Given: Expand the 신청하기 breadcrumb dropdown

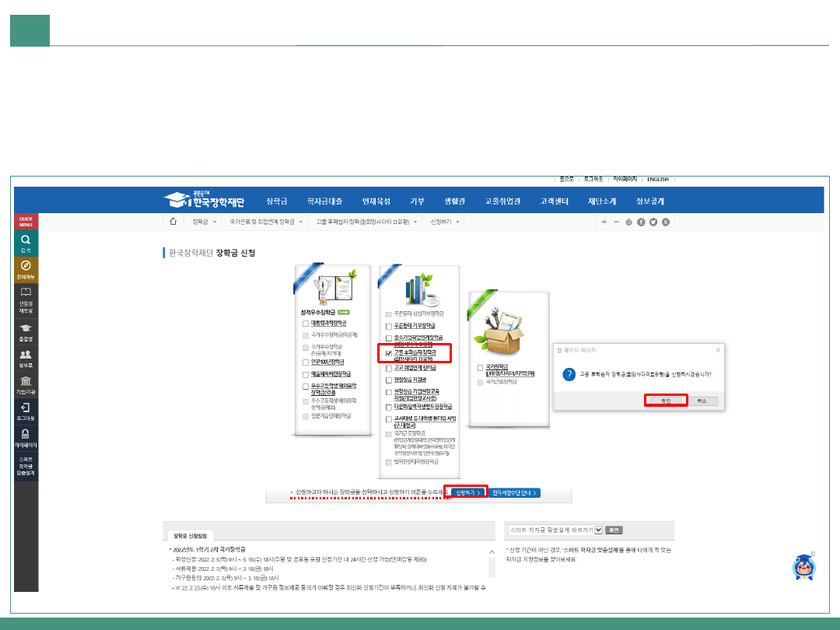Looking at the screenshot, I should 459,222.
